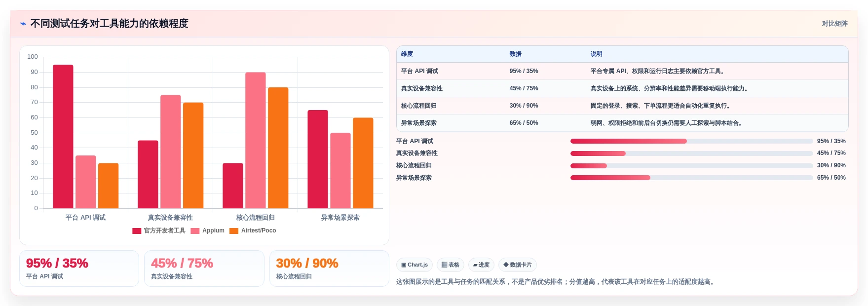Click the pink Appium bar for 平台 API 调试
This screenshot has width=868, height=306.
tap(86, 182)
